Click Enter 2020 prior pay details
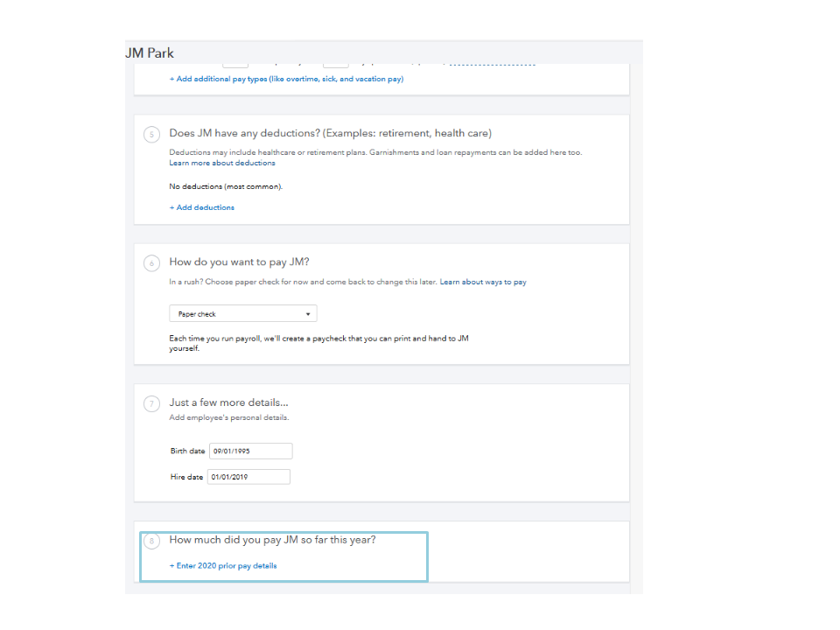Image resolution: width=840 pixels, height=630 pixels. point(223,566)
